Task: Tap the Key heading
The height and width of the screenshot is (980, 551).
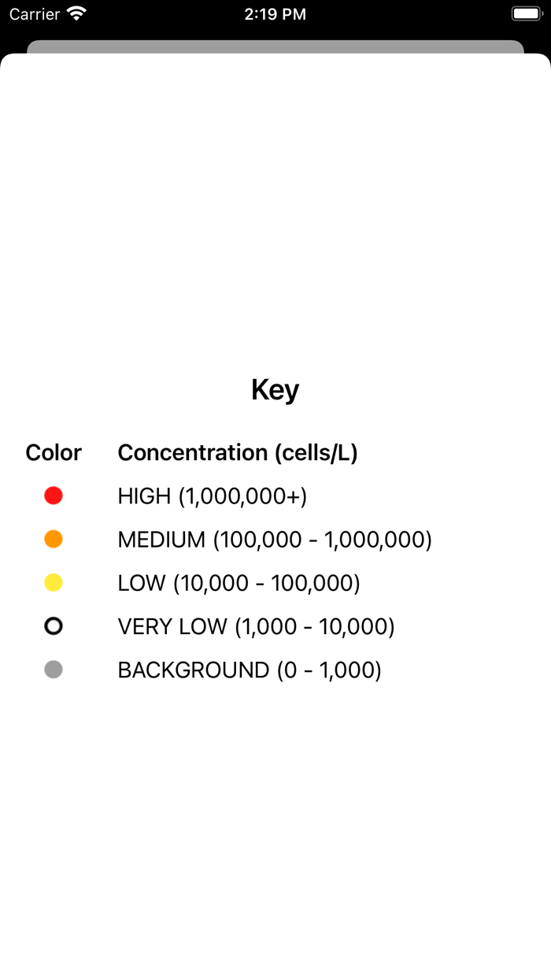Action: (x=275, y=389)
